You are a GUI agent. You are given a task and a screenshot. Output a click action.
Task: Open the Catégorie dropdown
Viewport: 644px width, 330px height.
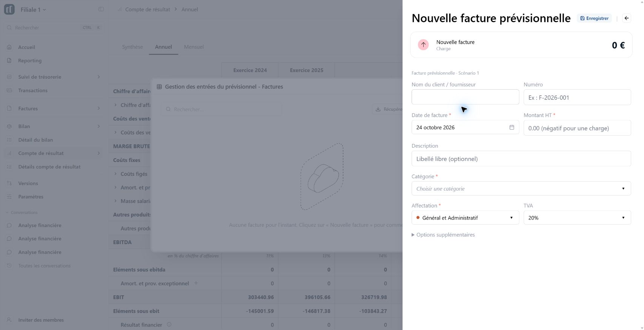[521, 188]
